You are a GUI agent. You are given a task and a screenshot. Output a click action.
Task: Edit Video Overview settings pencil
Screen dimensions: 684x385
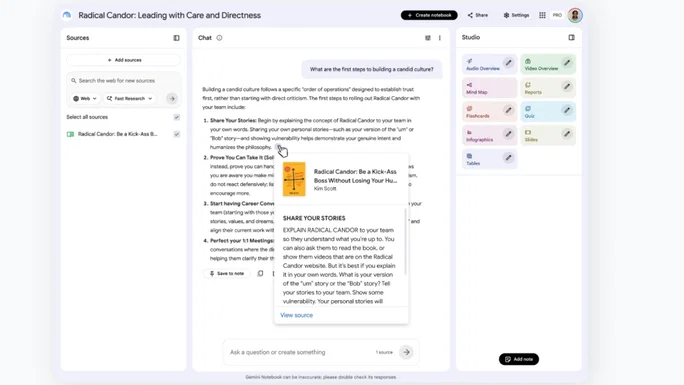[567, 63]
